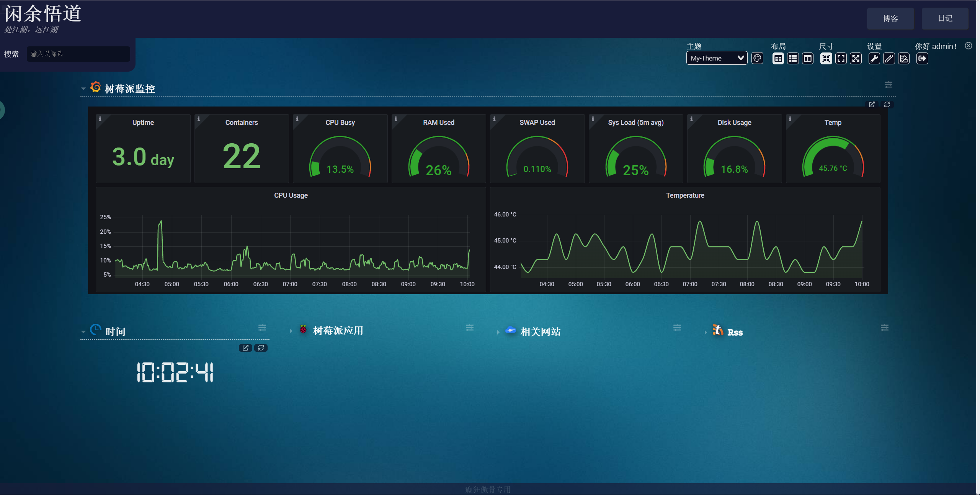Refresh the Grafana monitoring panel
Image resolution: width=980 pixels, height=495 pixels.
coord(887,105)
